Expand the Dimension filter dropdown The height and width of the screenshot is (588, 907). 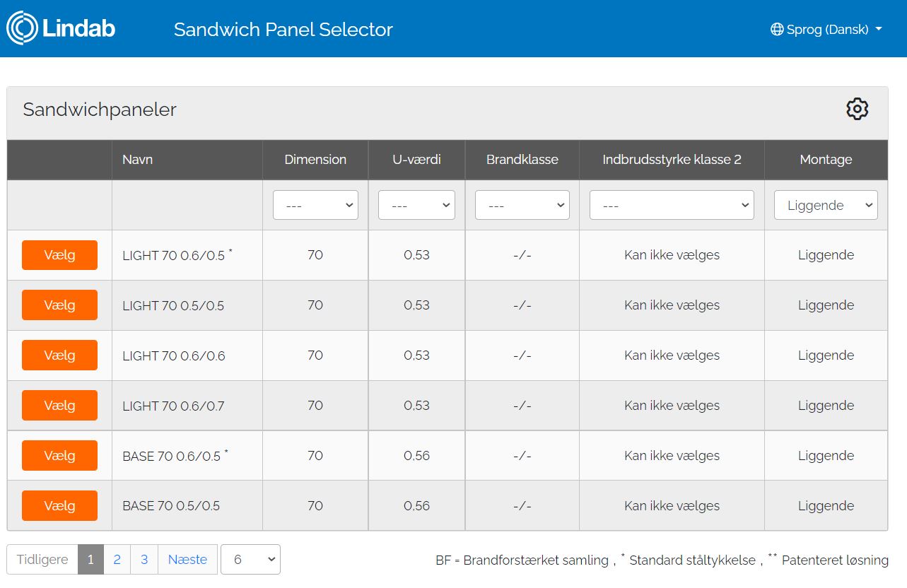click(315, 205)
